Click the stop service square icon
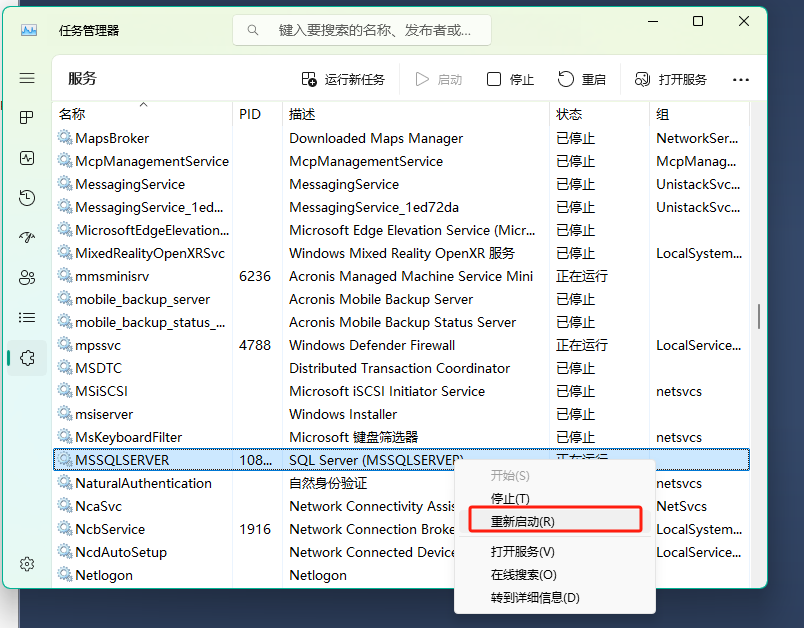The width and height of the screenshot is (804, 628). [x=493, y=78]
